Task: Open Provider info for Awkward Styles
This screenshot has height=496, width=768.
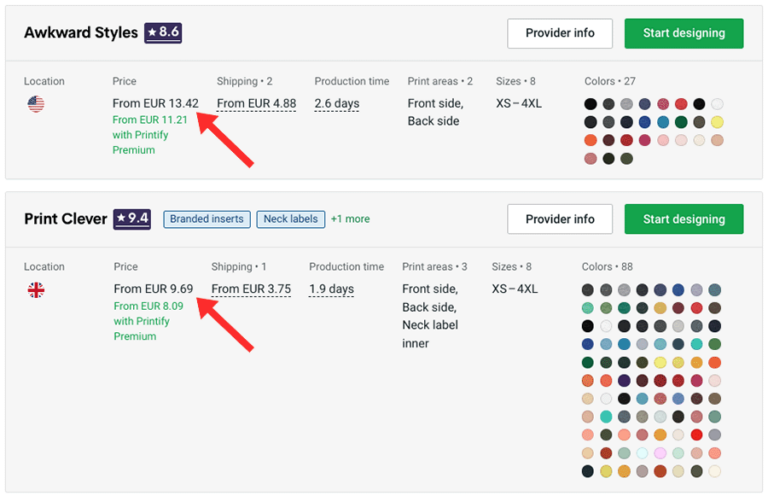Action: click(560, 33)
